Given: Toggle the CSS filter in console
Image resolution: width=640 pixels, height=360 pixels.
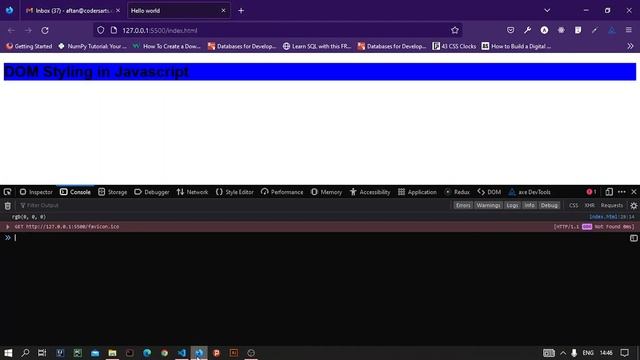Looking at the screenshot, I should tap(573, 205).
